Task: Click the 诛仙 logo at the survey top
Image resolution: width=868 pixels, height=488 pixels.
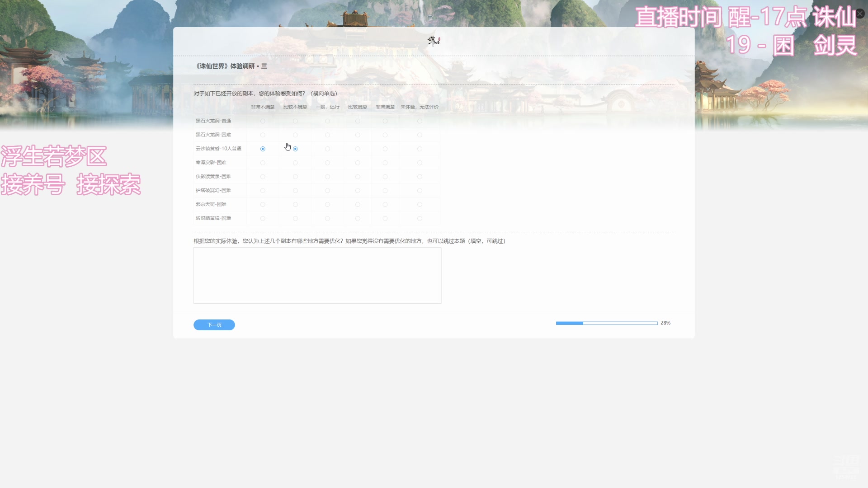Action: [x=434, y=41]
